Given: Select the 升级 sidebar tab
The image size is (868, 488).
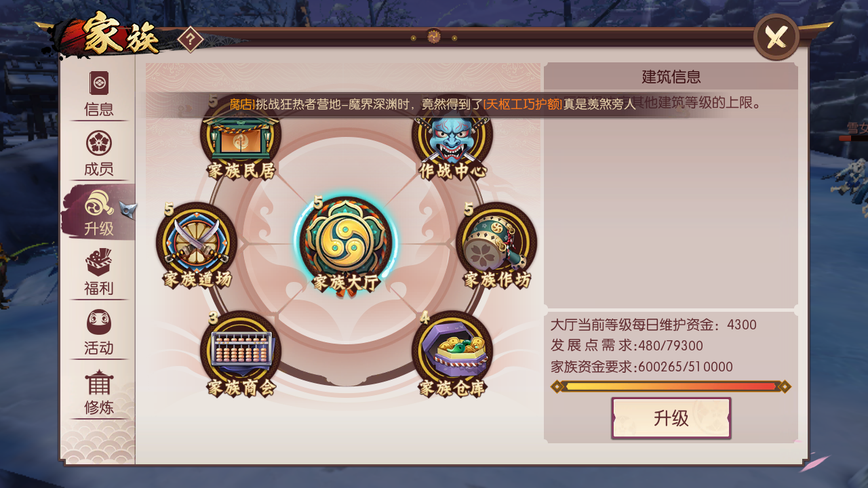Looking at the screenshot, I should pos(98,213).
